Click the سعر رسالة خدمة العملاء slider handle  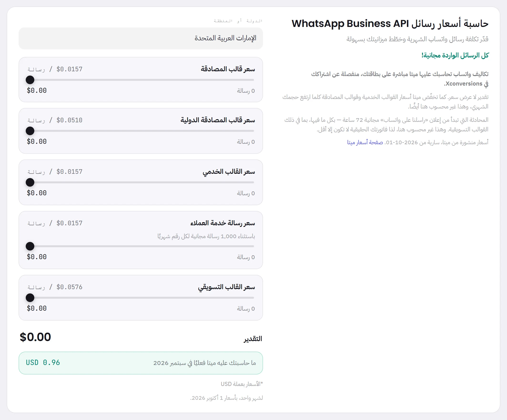tap(30, 246)
